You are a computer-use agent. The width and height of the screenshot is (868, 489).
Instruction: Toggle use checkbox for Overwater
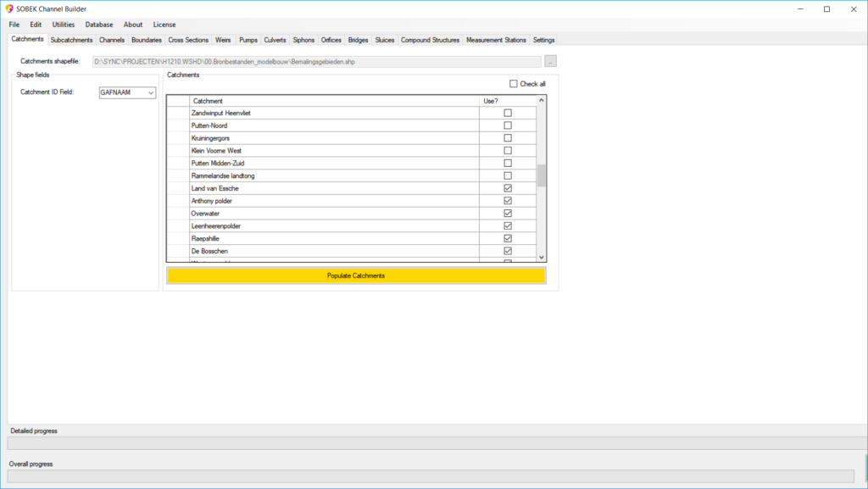point(508,214)
